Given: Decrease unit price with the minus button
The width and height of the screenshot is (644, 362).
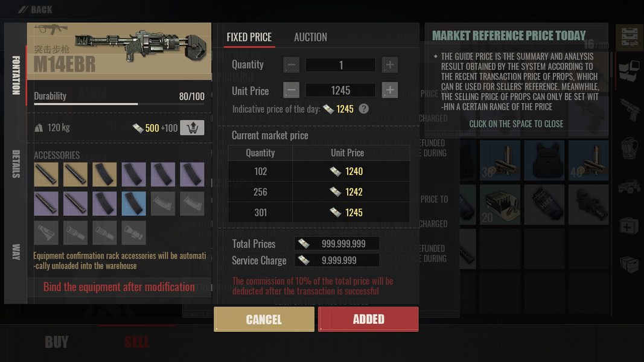Looking at the screenshot, I should [291, 90].
